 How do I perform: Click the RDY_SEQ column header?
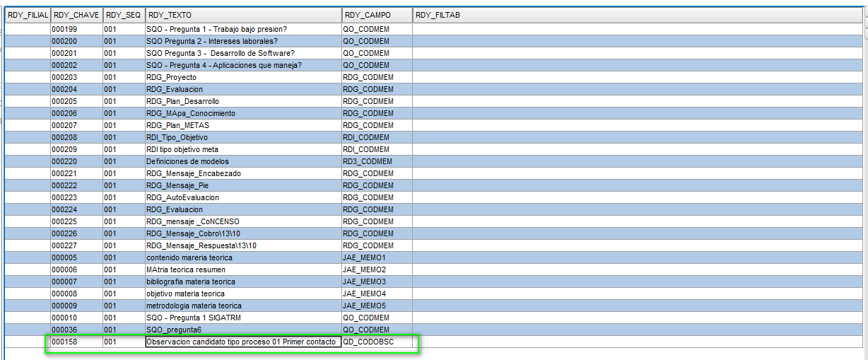point(124,15)
